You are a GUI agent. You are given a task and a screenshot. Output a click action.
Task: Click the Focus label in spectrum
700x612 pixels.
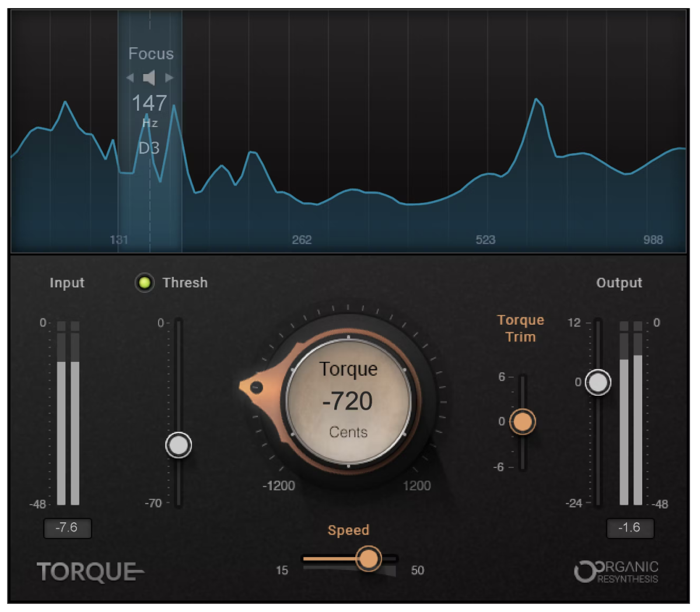coord(151,54)
